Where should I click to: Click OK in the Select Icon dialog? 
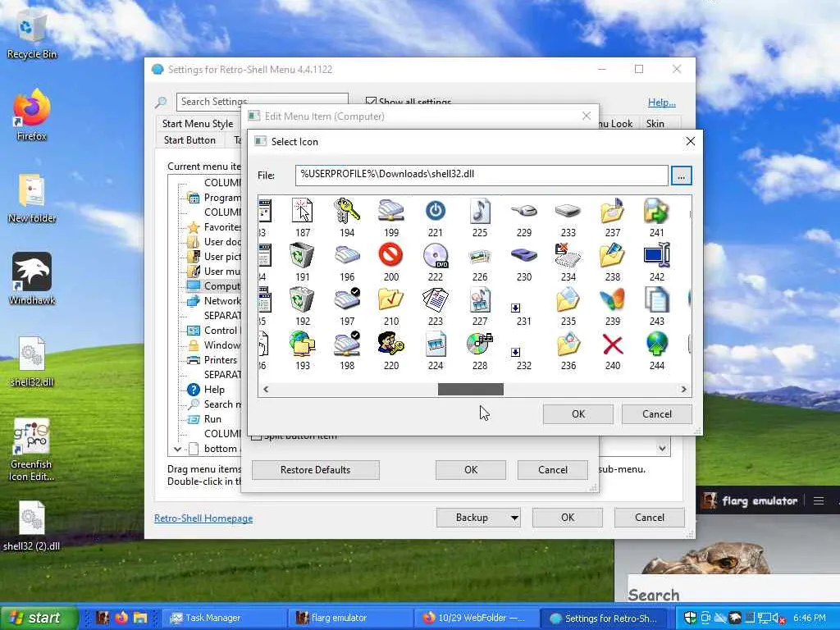click(578, 413)
